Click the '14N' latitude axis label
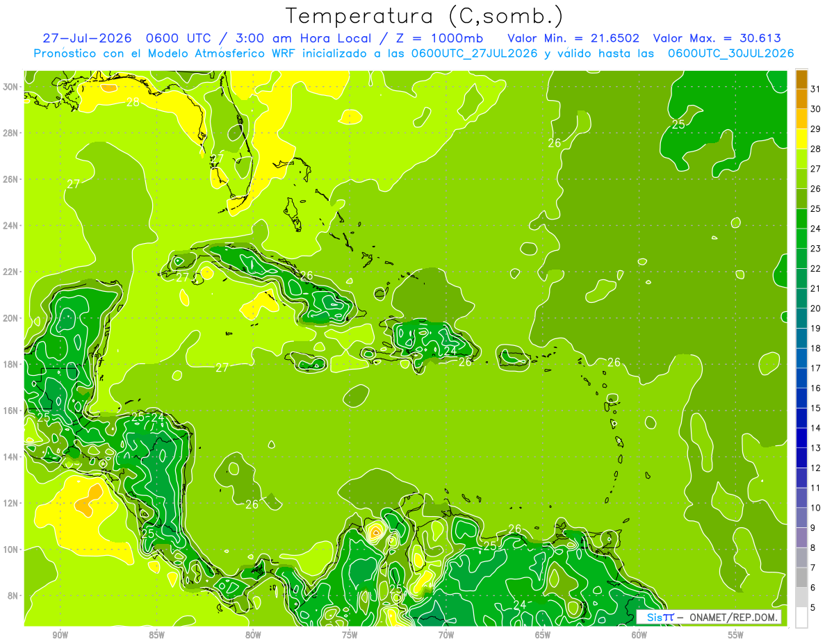The height and width of the screenshot is (644, 834). tap(12, 457)
